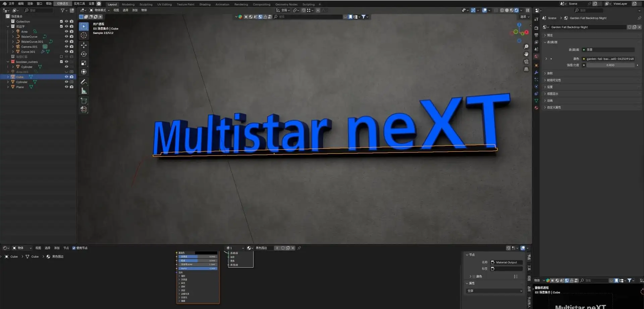Select the Move tool in viewport toolbar
This screenshot has height=309, width=644.
click(84, 45)
